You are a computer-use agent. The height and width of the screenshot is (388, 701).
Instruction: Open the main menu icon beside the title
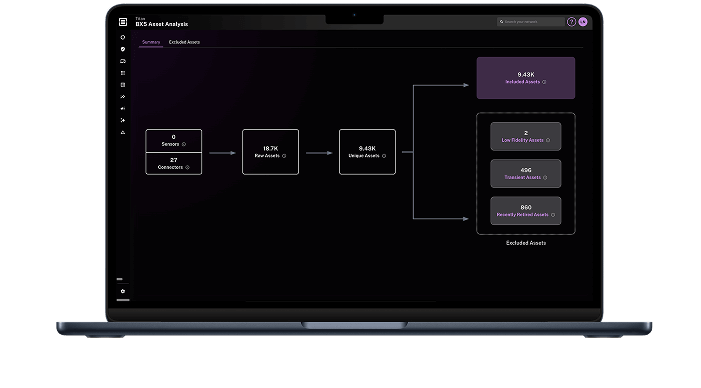point(123,22)
